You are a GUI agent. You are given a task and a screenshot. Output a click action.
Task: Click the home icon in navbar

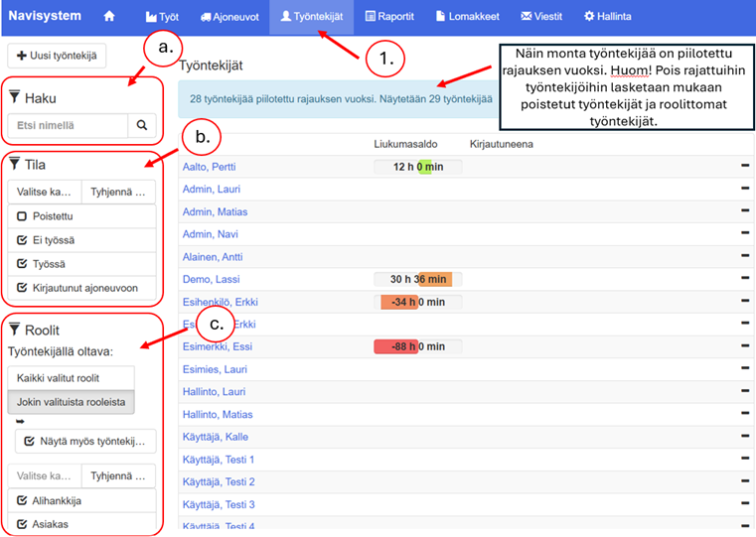[x=109, y=17]
